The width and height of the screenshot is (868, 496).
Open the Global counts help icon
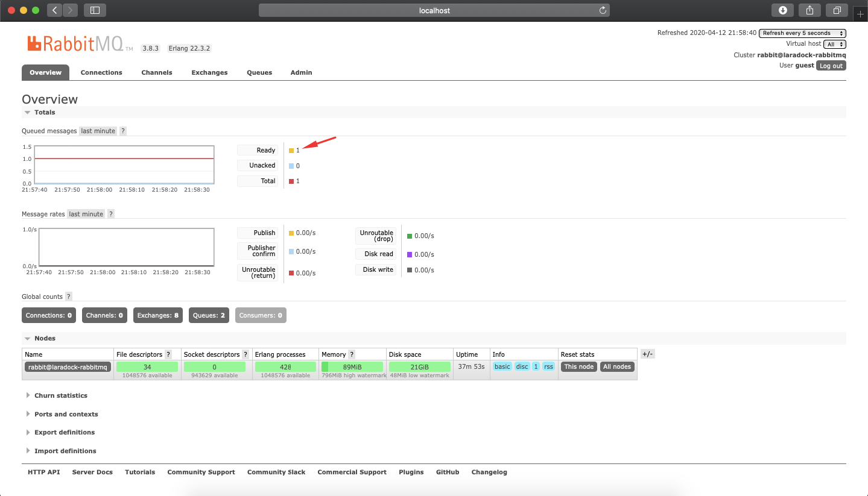pyautogui.click(x=69, y=296)
